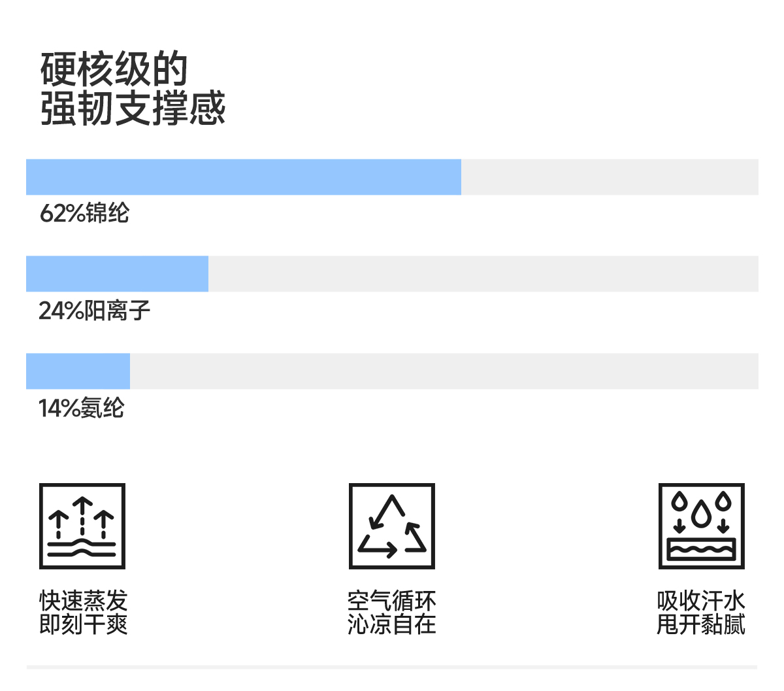
Task: Click the gray remainder of the 24% bar
Action: click(x=483, y=274)
